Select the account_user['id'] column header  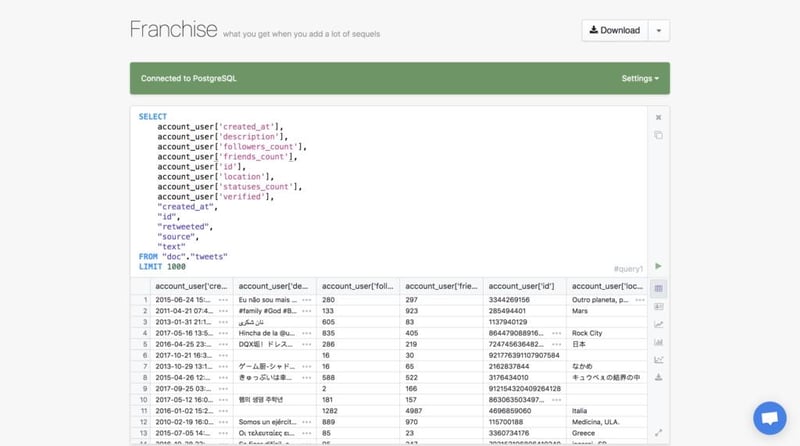pyautogui.click(x=524, y=286)
